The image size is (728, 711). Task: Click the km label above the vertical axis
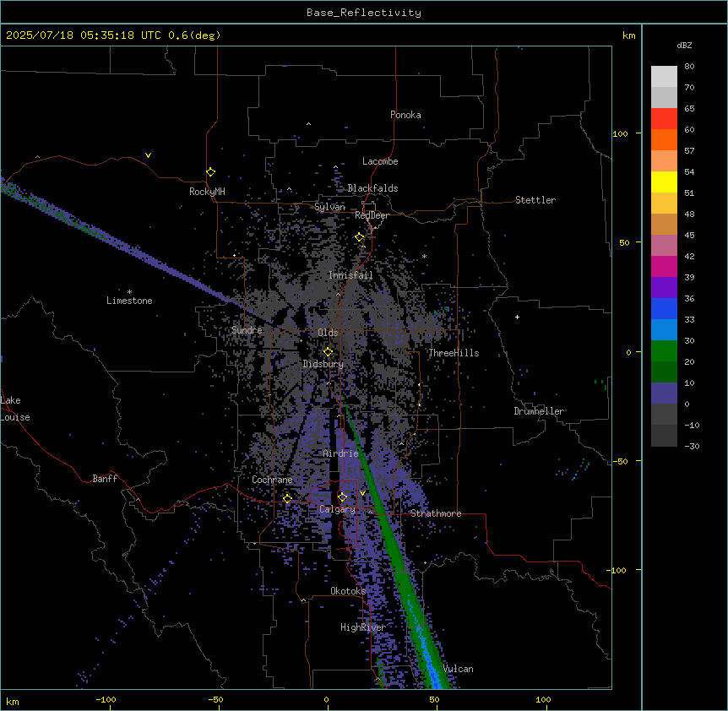(628, 35)
